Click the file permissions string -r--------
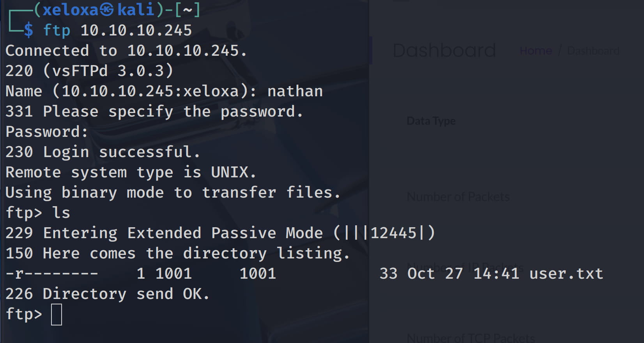Screen dimensions: 644x343 coord(52,274)
